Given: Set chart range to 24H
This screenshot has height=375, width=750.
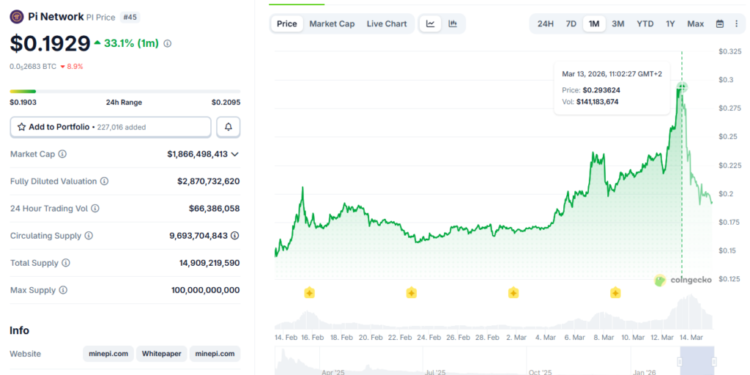Looking at the screenshot, I should coord(545,24).
